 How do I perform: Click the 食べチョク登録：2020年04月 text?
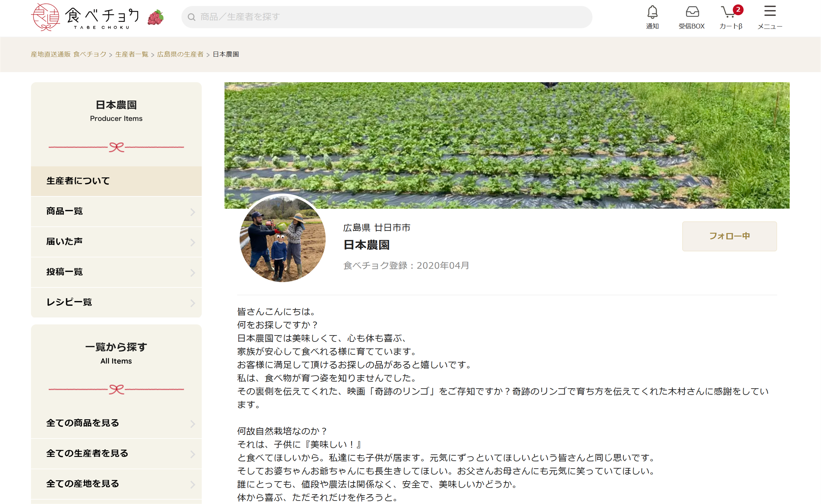406,266
